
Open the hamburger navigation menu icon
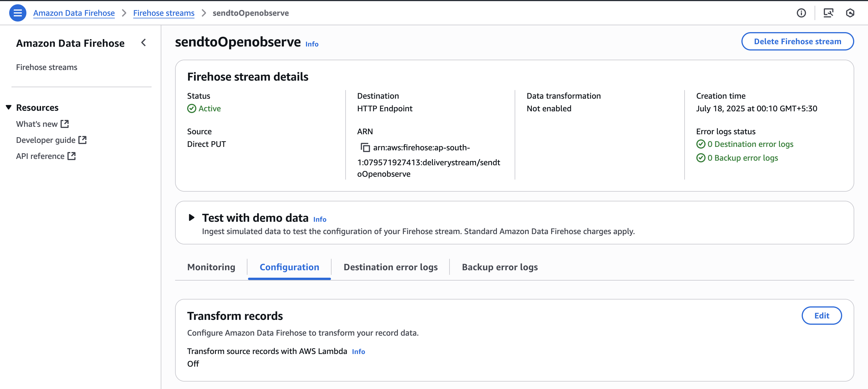pyautogui.click(x=18, y=13)
